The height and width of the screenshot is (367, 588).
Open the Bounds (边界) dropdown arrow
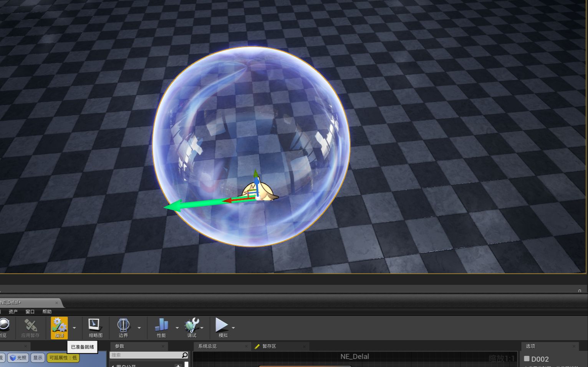pyautogui.click(x=139, y=327)
